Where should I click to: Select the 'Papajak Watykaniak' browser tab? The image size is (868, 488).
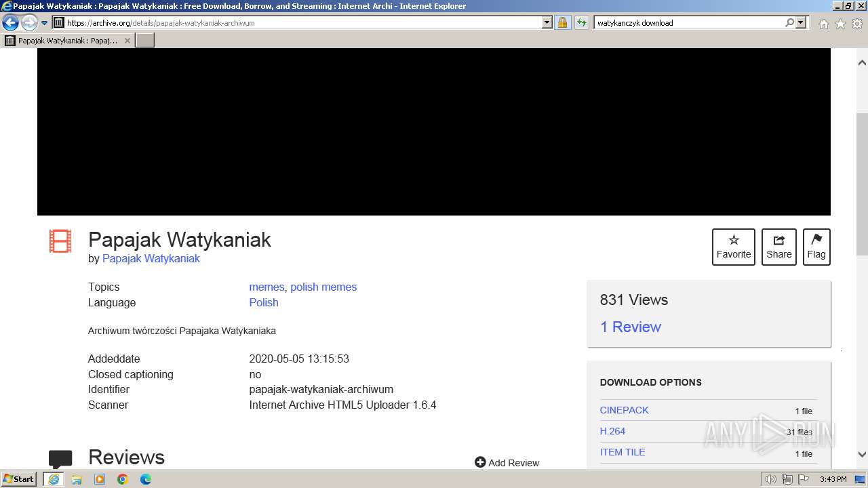[68, 41]
